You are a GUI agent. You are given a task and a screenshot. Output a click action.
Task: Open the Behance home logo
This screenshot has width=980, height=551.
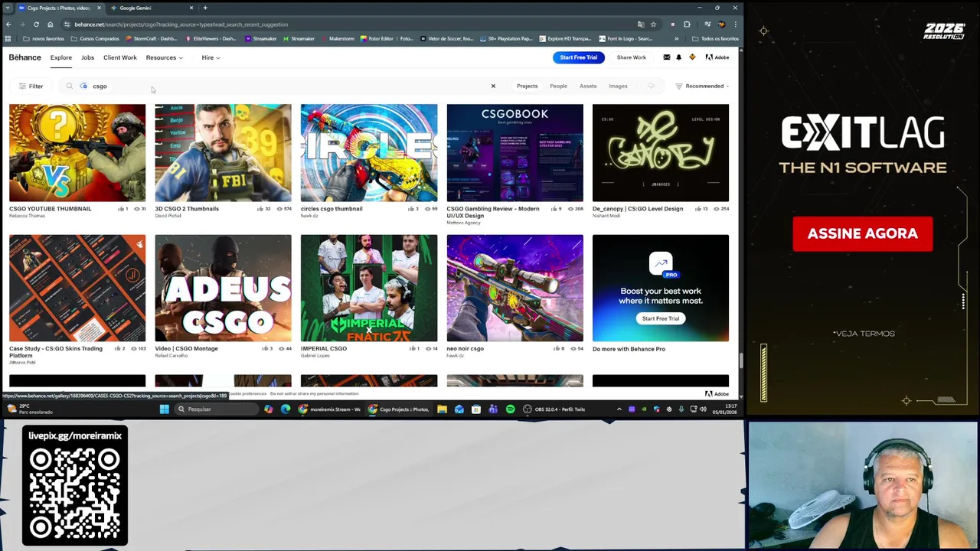coord(24,57)
